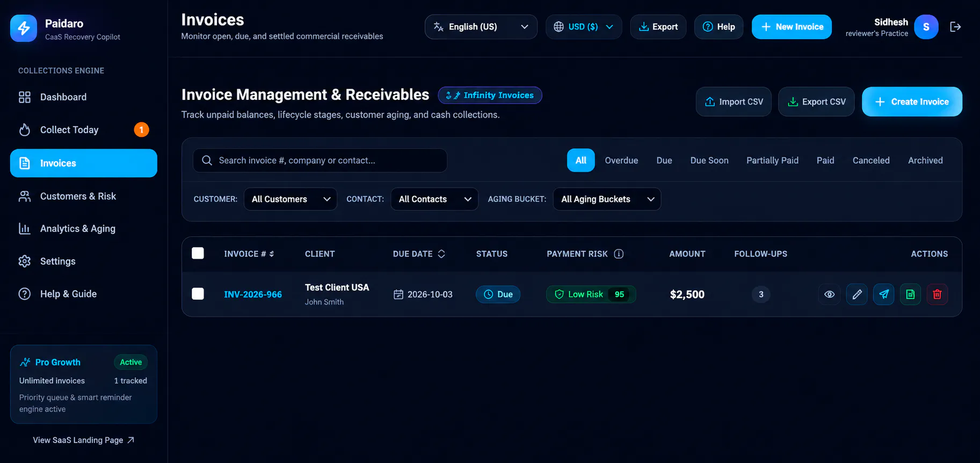Viewport: 980px width, 463px height.
Task: Sort by Invoice # column arrows
Action: (x=272, y=254)
